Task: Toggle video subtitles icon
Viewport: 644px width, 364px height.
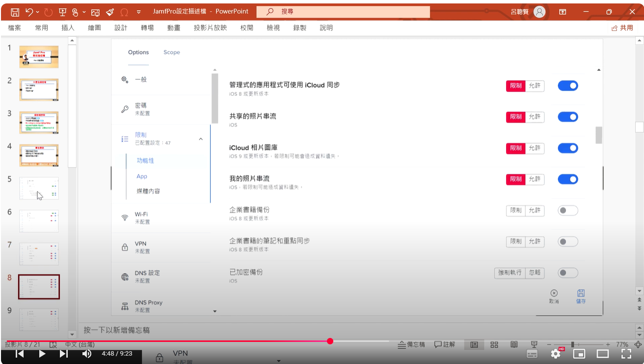Action: [532, 354]
